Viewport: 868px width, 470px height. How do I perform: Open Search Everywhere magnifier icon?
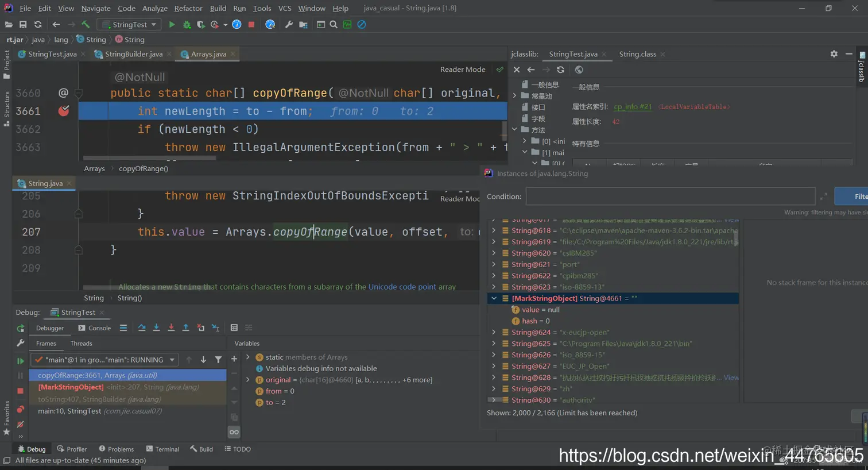tap(334, 25)
